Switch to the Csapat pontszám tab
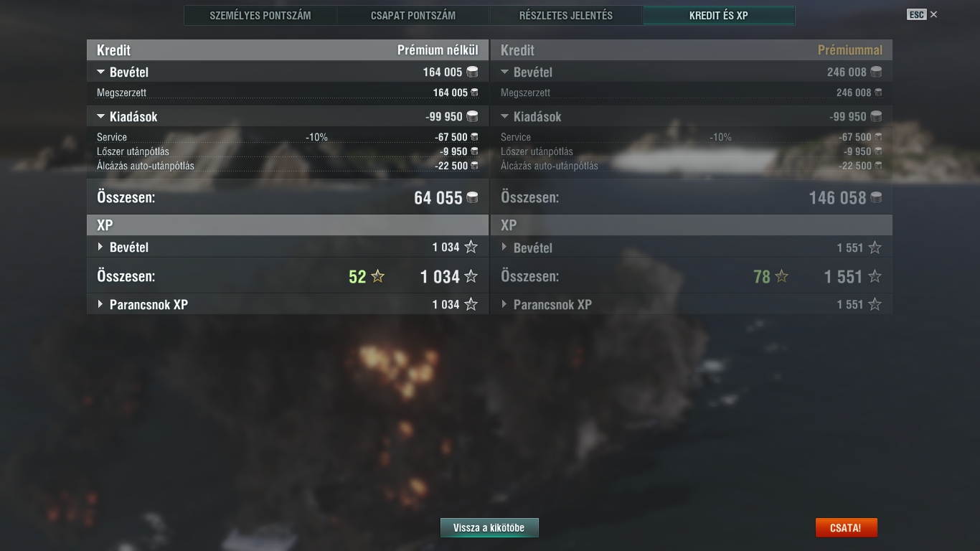This screenshot has width=980, height=551. click(413, 15)
